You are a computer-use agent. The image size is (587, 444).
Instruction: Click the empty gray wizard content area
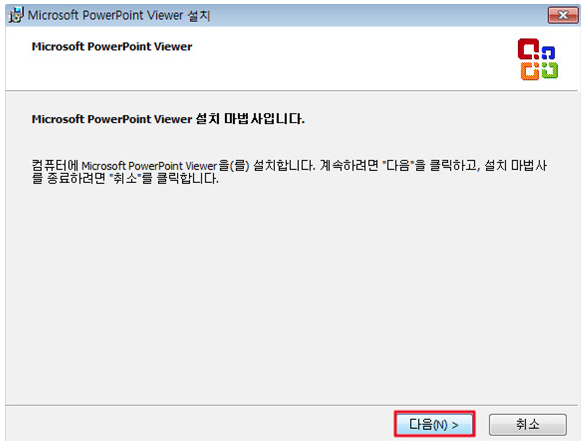point(292,292)
